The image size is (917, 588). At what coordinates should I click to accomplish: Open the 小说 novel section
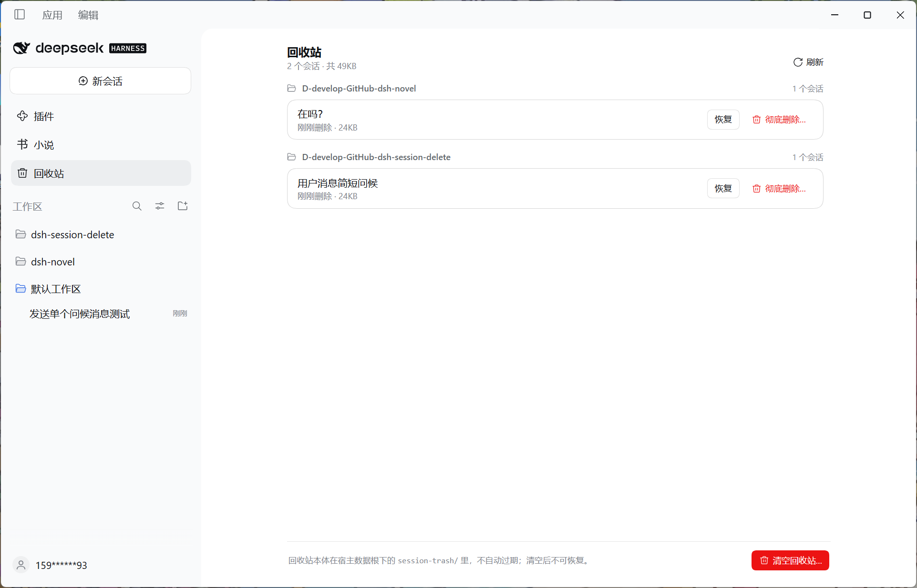click(101, 145)
